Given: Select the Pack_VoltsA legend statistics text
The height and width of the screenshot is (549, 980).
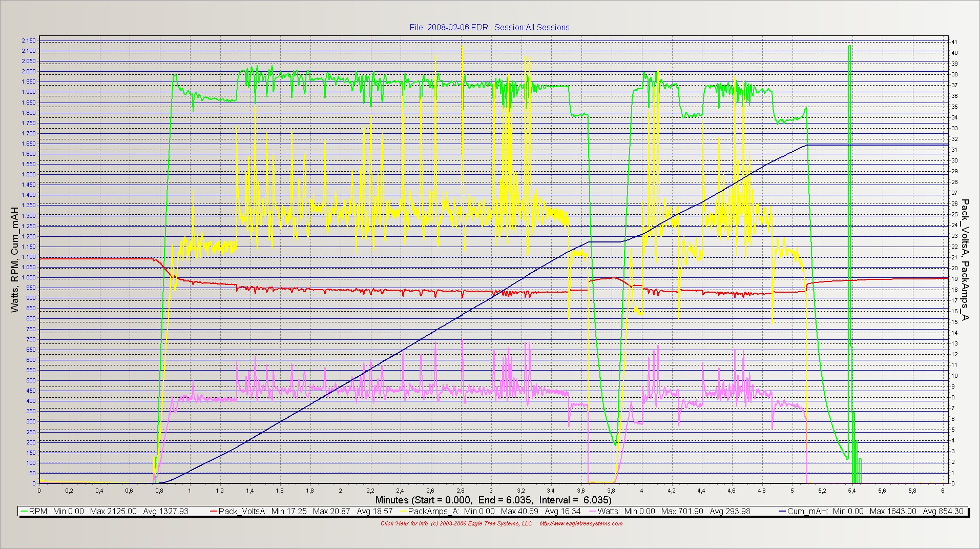Looking at the screenshot, I should tap(299, 511).
